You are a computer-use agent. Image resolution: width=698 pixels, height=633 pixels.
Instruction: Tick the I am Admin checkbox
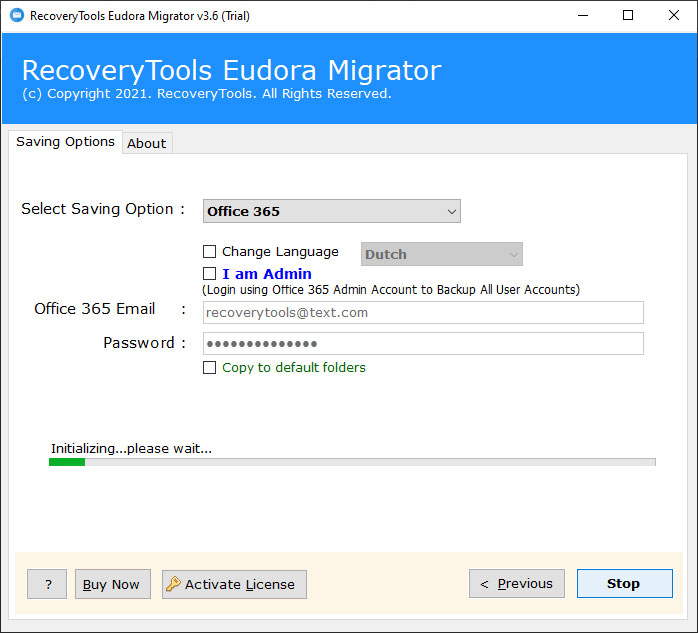point(209,273)
